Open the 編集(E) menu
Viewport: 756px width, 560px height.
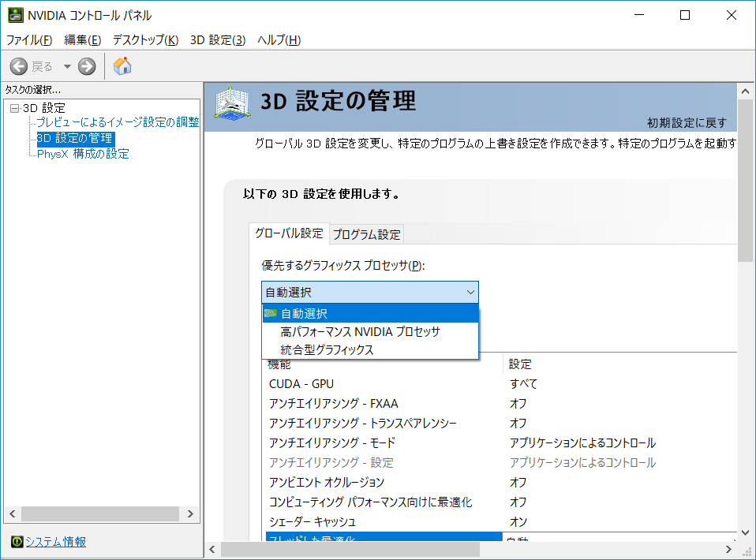pyautogui.click(x=82, y=40)
